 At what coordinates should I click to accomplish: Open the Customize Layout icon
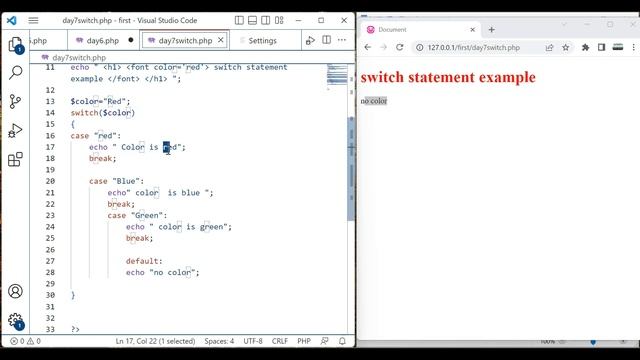(x=279, y=20)
